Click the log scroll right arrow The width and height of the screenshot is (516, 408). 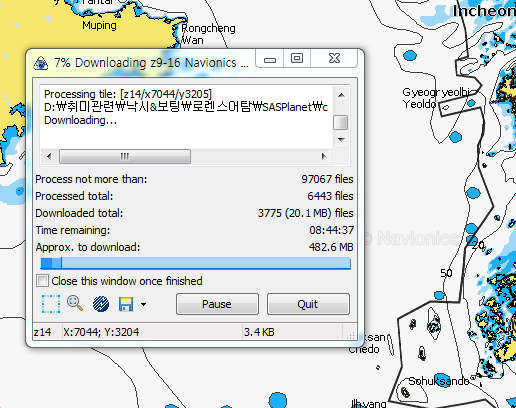coord(323,156)
